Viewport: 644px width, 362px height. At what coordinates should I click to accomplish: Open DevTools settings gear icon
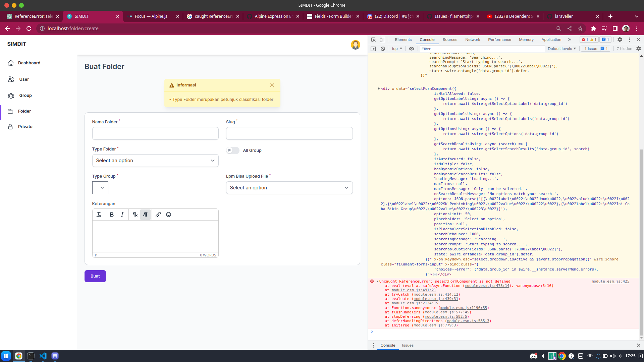[620, 40]
